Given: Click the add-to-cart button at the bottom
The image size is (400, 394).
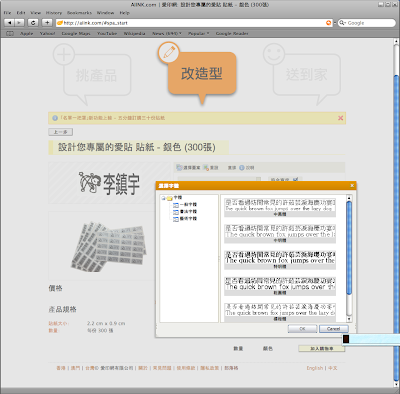Looking at the screenshot, I should (x=322, y=348).
